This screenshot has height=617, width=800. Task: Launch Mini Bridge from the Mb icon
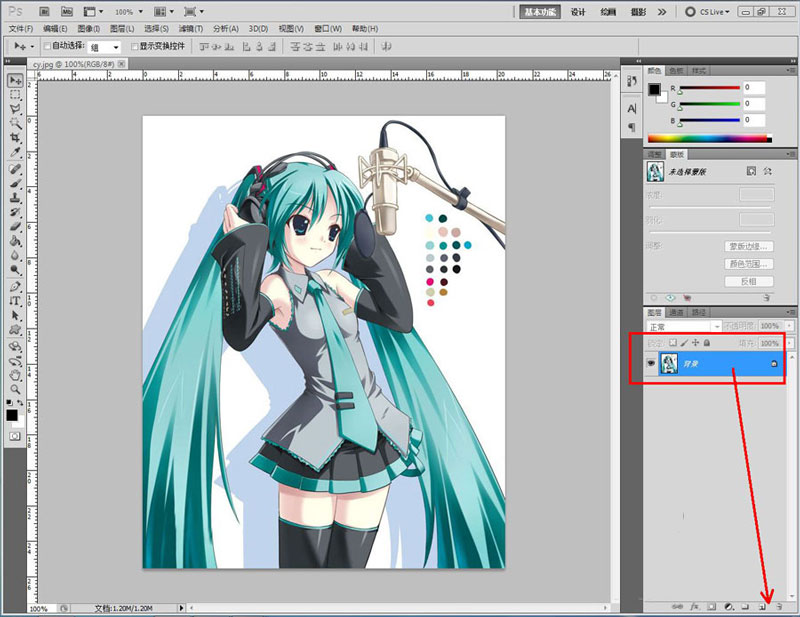[x=67, y=11]
